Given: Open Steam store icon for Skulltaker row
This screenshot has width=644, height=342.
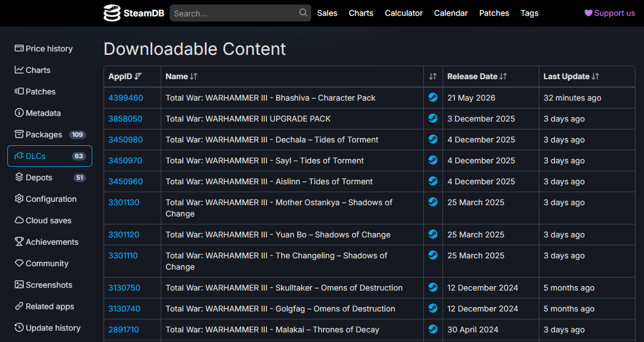Looking at the screenshot, I should pyautogui.click(x=433, y=288).
